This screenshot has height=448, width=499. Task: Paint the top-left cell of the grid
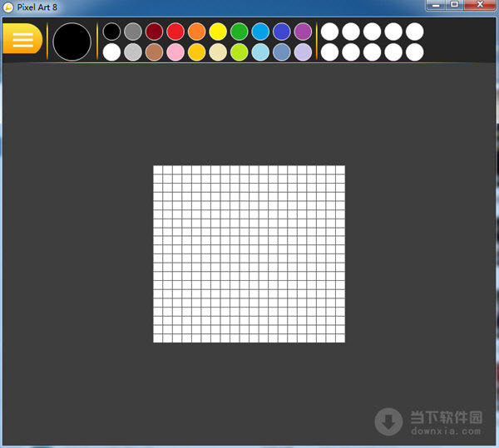tap(158, 170)
